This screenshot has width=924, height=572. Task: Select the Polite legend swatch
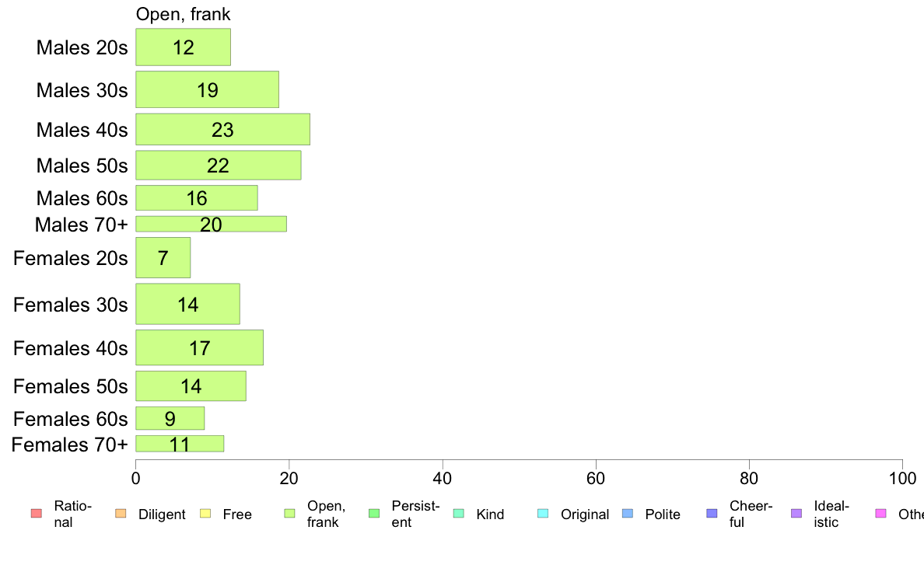pos(628,514)
